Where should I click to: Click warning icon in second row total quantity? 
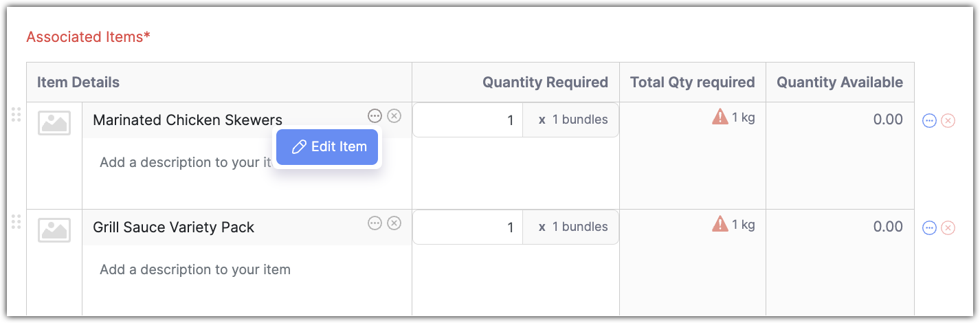(x=720, y=224)
